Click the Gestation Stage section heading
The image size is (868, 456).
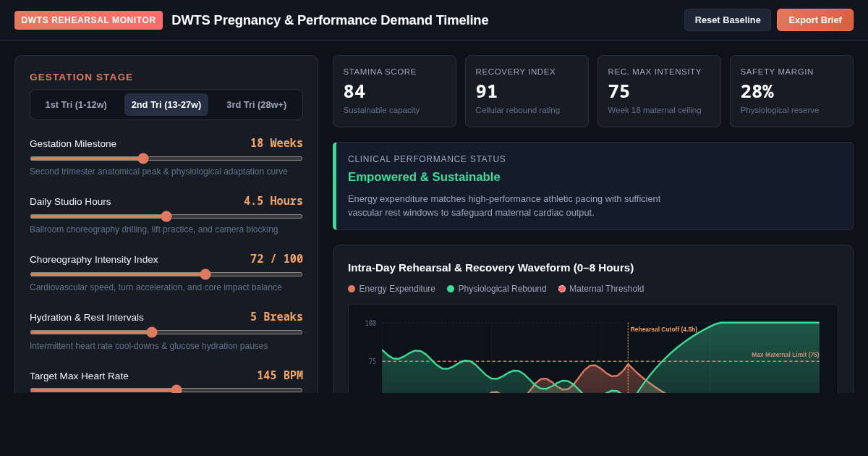click(x=82, y=77)
